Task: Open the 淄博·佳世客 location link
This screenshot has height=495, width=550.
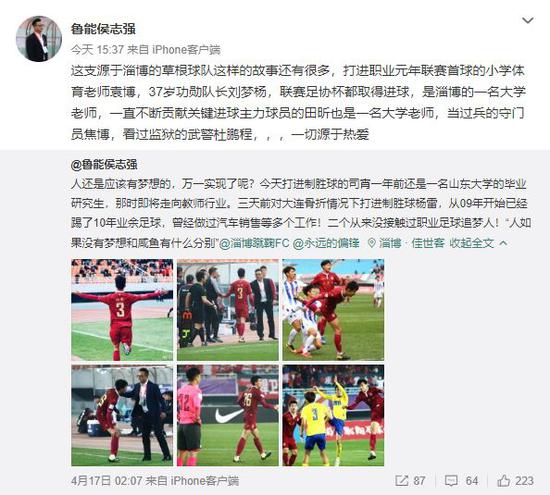Action: pos(411,243)
